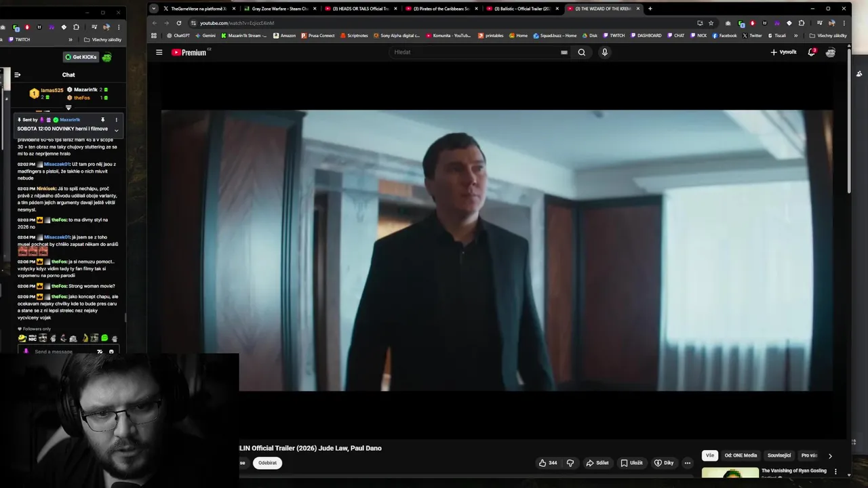Click the Sdílet share button
Viewport: 868px width, 488px height.
click(x=597, y=463)
